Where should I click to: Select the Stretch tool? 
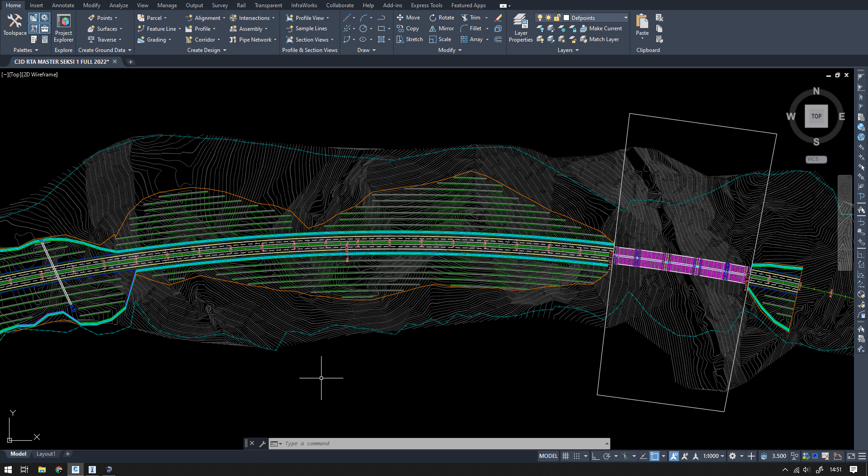tap(409, 39)
